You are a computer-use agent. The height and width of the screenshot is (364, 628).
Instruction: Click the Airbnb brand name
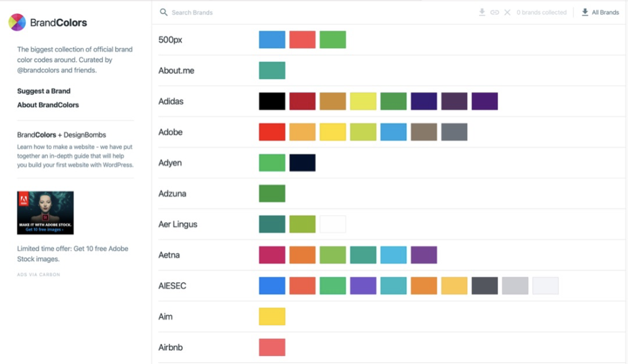pos(171,347)
